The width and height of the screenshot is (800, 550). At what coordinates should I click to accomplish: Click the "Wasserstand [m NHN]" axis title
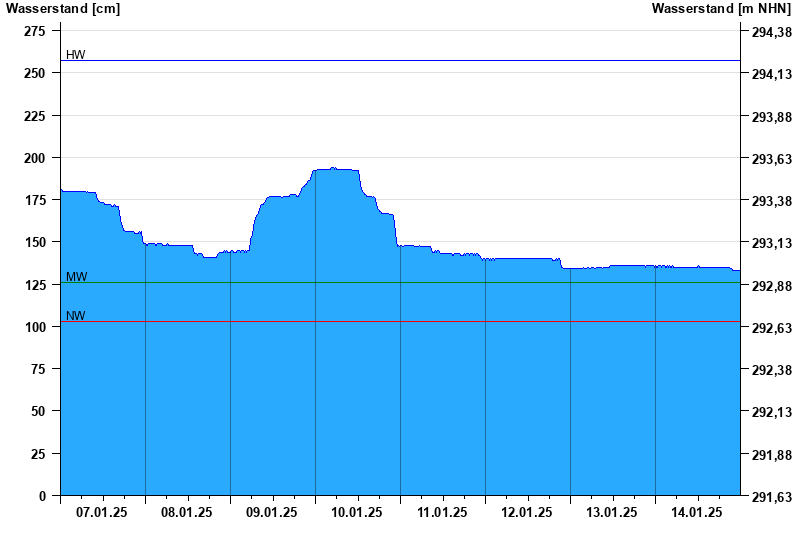(721, 9)
